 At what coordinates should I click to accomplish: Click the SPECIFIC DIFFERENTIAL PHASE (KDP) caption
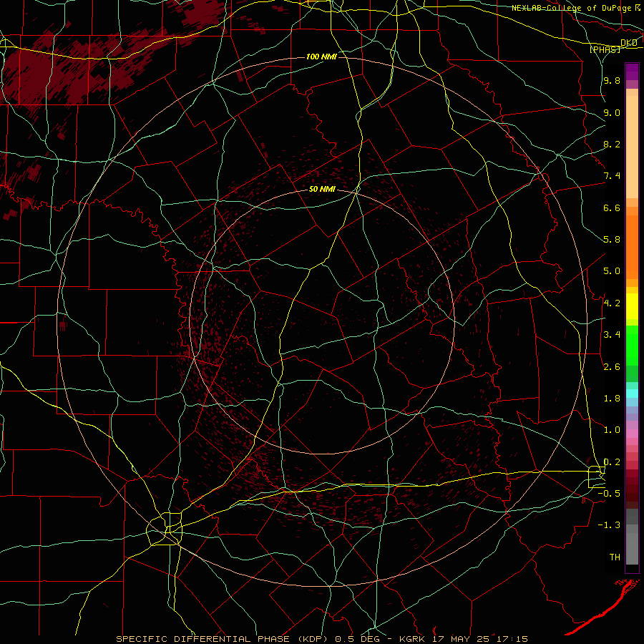click(x=222, y=639)
